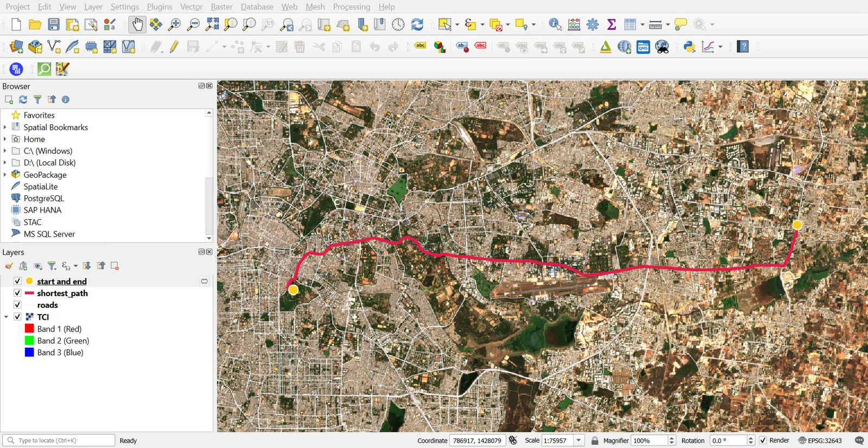Open the Python Console
868x448 pixels.
tap(689, 47)
